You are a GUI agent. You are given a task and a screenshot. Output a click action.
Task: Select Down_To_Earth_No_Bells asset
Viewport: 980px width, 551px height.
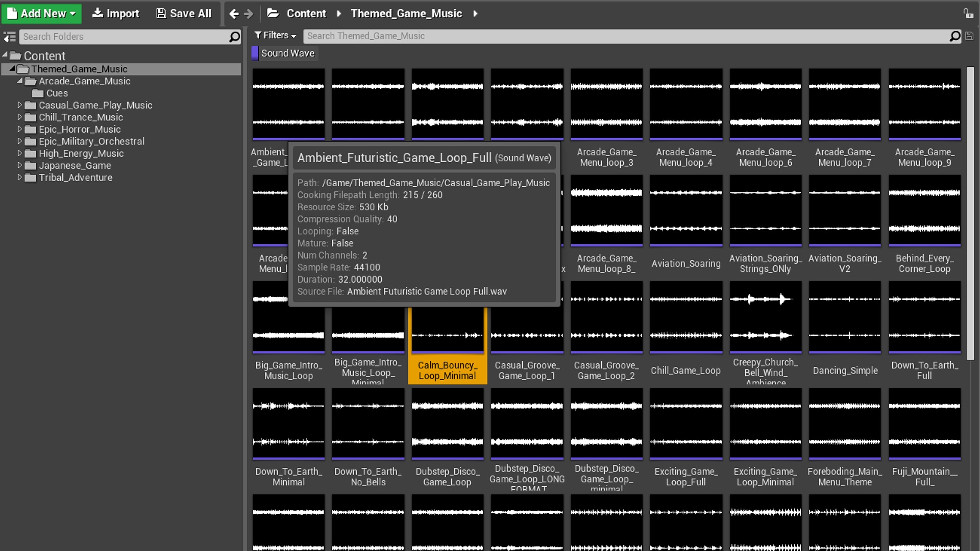[367, 438]
